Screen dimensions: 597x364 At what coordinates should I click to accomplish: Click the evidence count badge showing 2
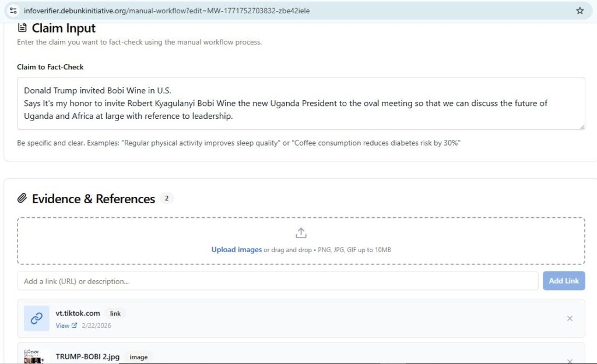click(x=166, y=199)
